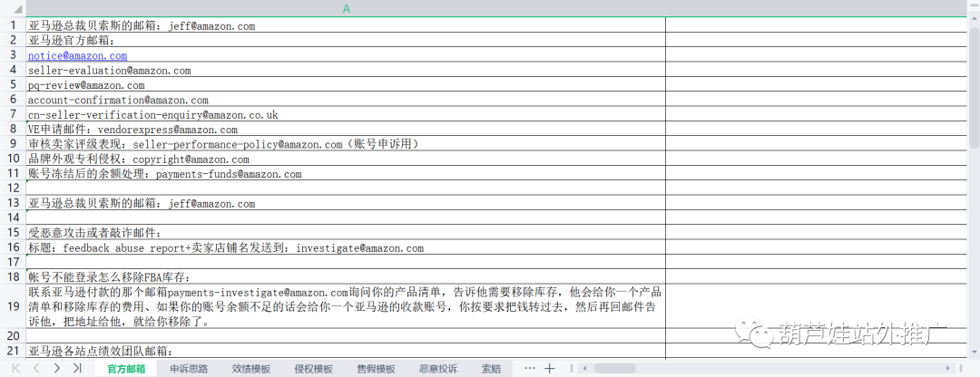Select the jeff@amazon.com cell in row 13
Screen dimensions: 980x377
[x=347, y=204]
